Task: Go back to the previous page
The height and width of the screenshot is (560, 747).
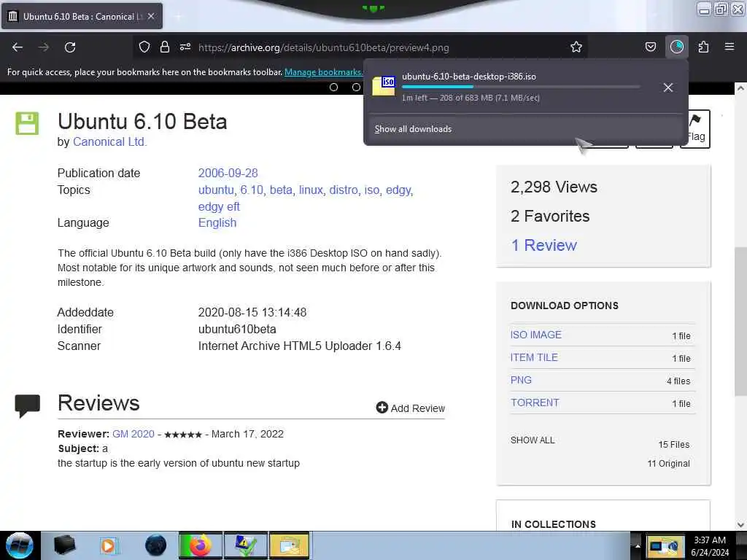Action: click(18, 47)
